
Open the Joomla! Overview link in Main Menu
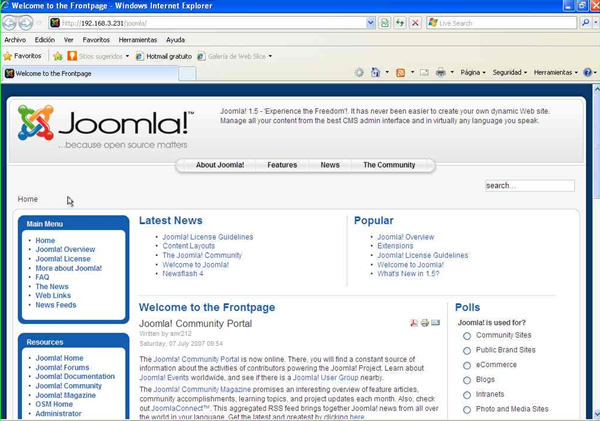coord(65,250)
